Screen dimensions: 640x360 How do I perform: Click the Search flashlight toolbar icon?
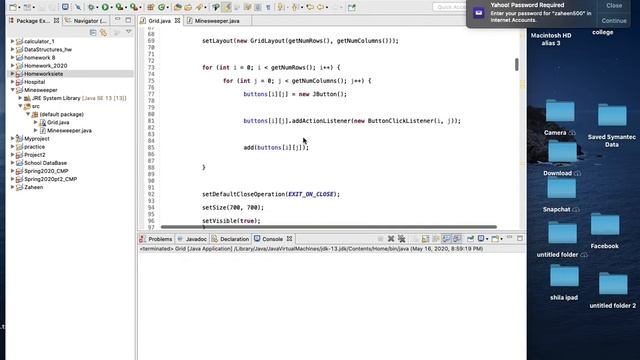point(199,7)
